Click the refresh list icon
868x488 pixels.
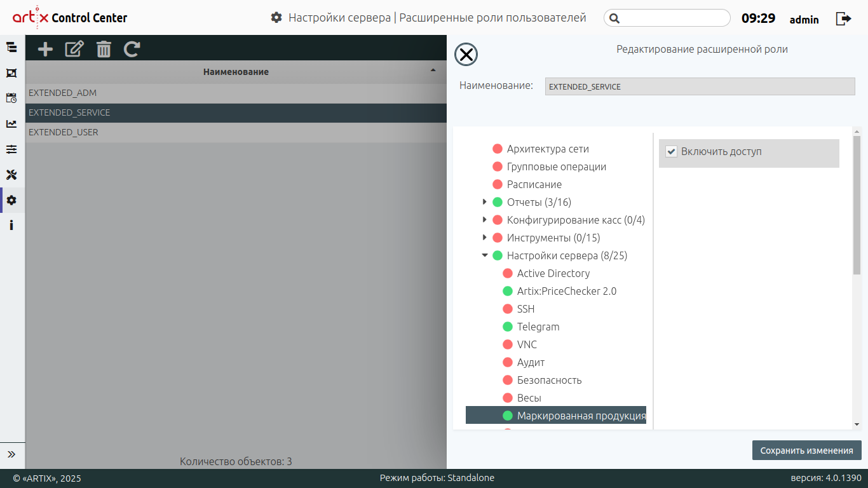[x=132, y=49]
